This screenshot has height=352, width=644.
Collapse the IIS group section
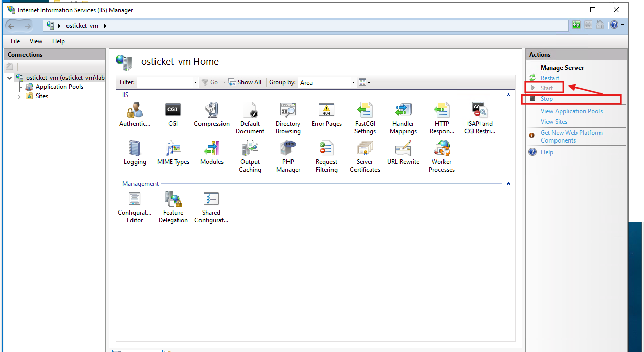(x=508, y=95)
